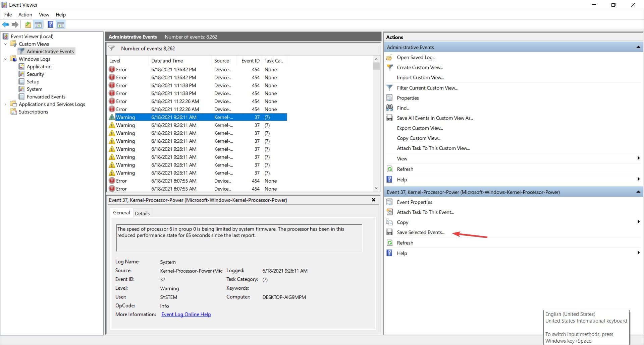Click the bottom Refresh action
The width and height of the screenshot is (644, 345).
(405, 243)
